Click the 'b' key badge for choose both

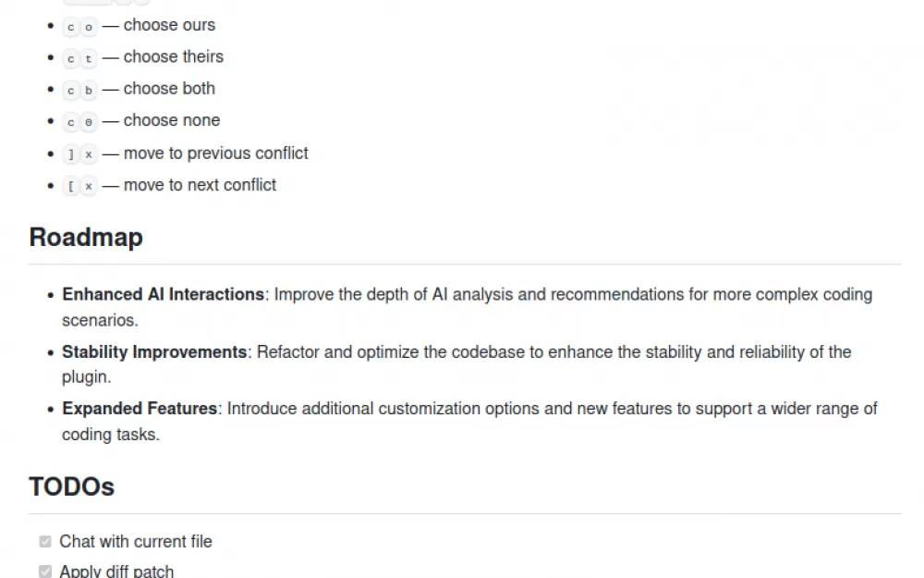click(89, 91)
